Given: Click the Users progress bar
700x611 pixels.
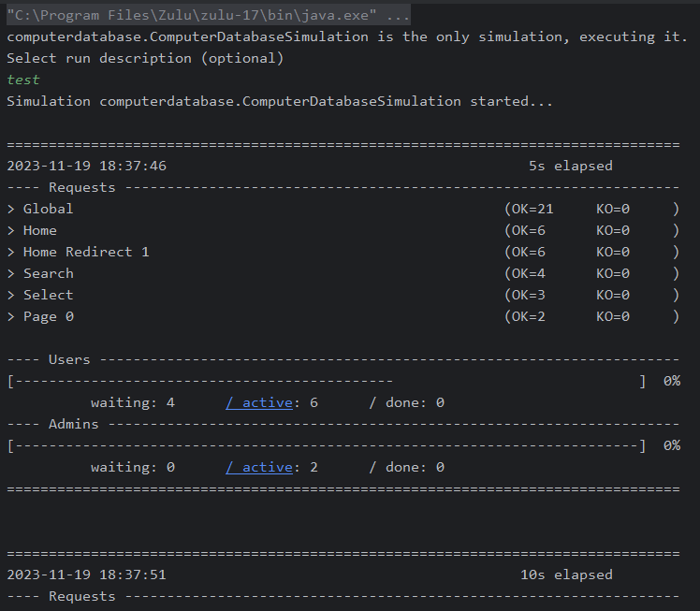Looking at the screenshot, I should [327, 381].
